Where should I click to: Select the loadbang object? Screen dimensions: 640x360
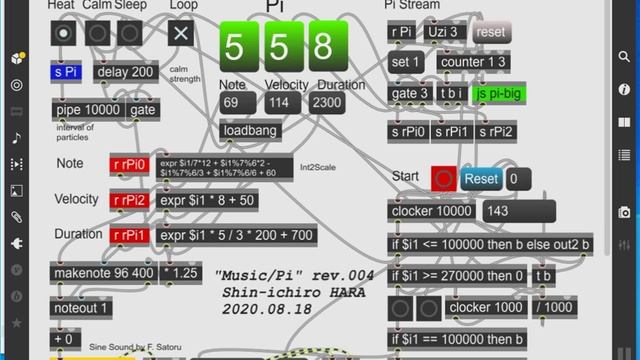coord(251,131)
